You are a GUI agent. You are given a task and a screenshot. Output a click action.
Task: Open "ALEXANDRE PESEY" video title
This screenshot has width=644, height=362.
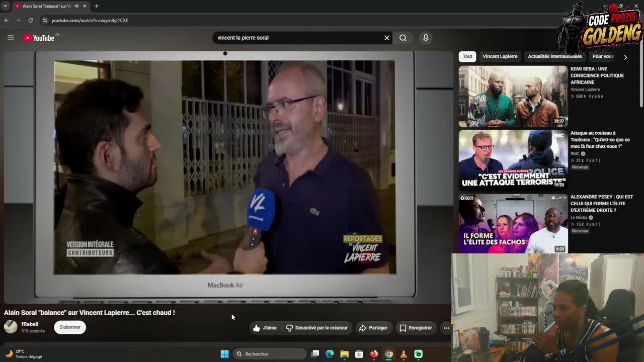tap(602, 204)
